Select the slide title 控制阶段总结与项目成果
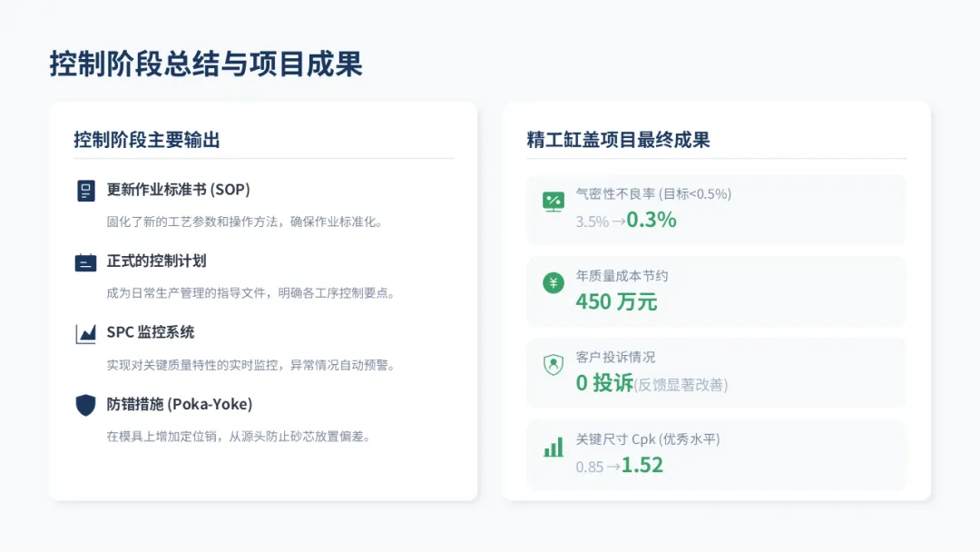Screen dimensions: 980x552 click(206, 64)
